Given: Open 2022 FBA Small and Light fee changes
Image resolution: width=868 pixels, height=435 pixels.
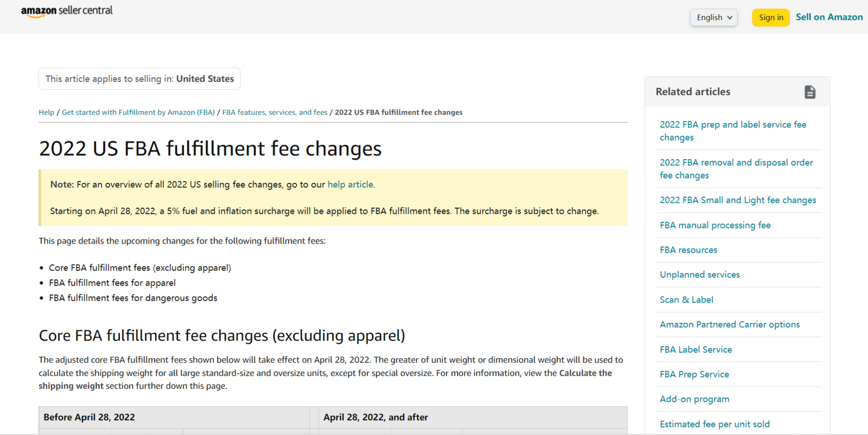Looking at the screenshot, I should [x=738, y=200].
